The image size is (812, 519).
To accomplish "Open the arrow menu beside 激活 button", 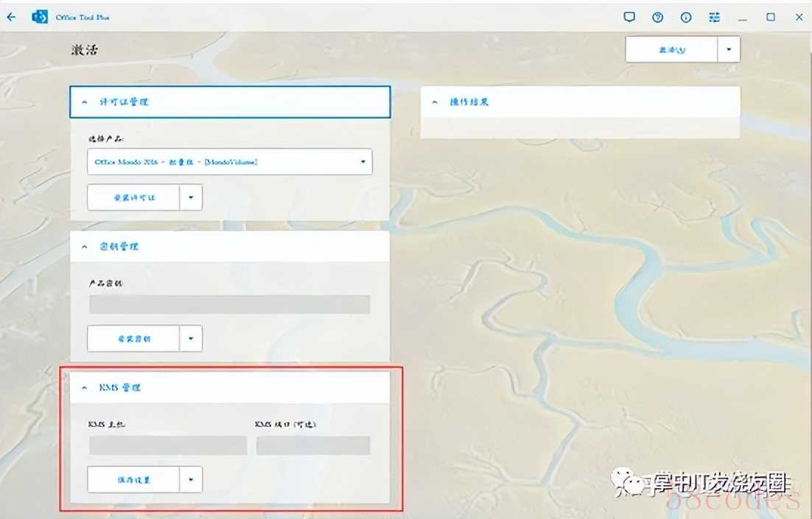I will [x=729, y=50].
